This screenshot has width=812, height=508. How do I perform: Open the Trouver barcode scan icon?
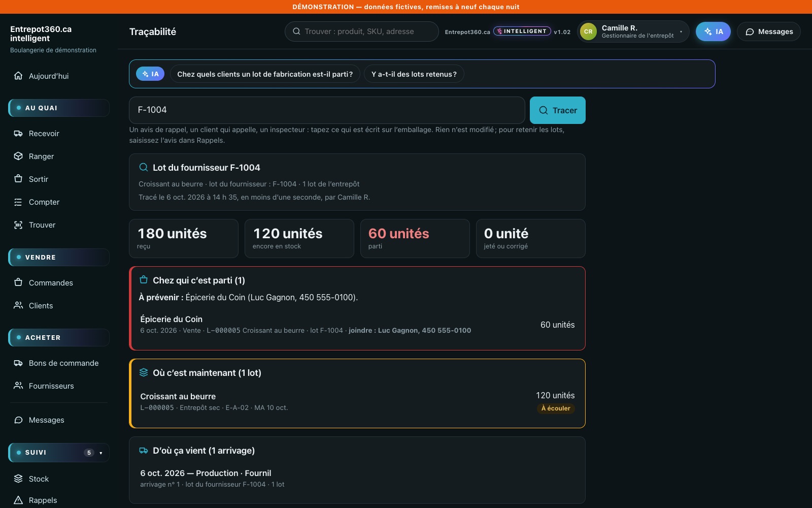point(18,225)
